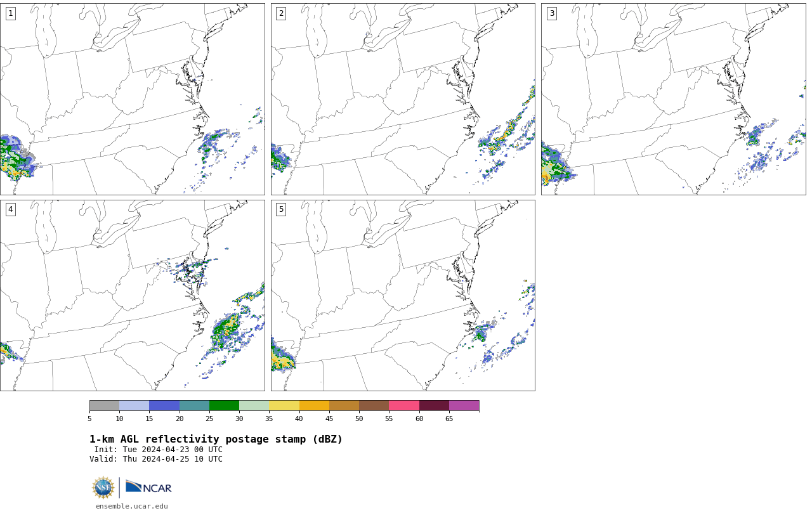Click the maroon 60-65 dBZ swatch

coord(434,406)
